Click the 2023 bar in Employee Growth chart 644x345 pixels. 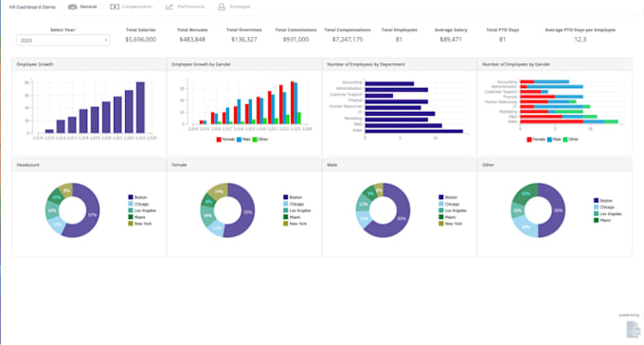click(x=140, y=107)
